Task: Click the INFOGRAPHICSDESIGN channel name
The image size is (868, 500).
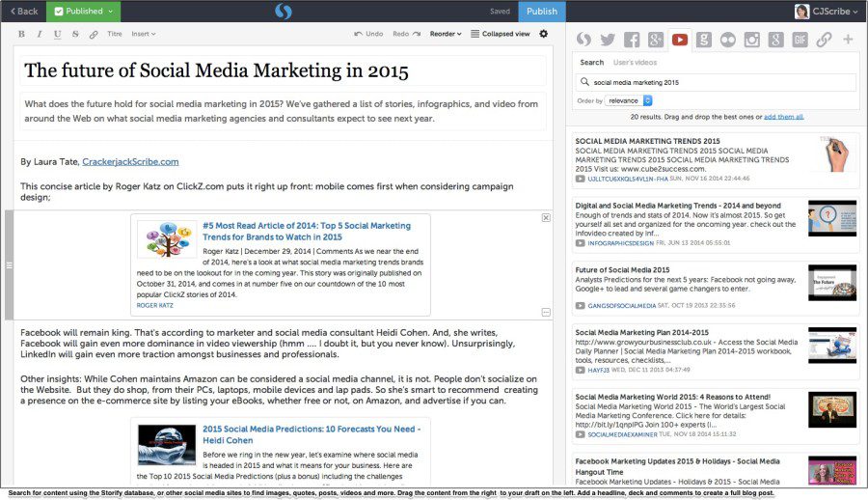Action: coord(620,243)
